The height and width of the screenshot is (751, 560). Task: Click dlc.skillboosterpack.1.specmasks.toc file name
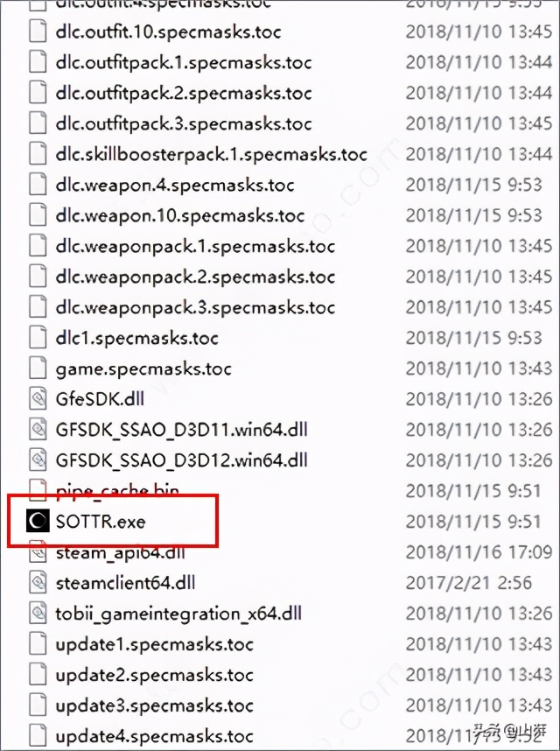pyautogui.click(x=212, y=154)
